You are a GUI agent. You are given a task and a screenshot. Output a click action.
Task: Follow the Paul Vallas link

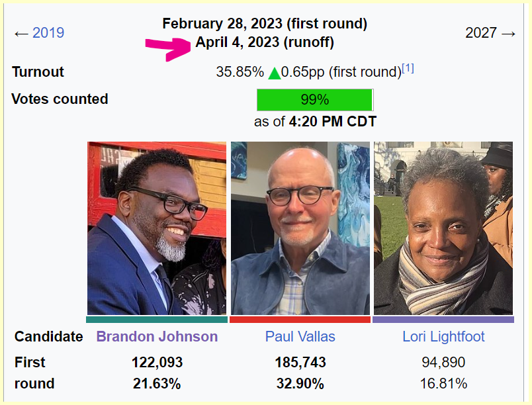coord(300,336)
